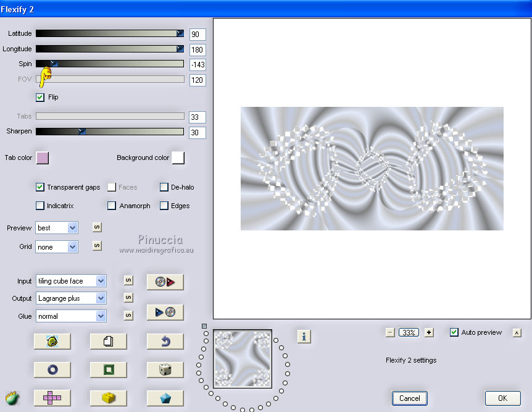The width and height of the screenshot is (532, 412).
Task: Click the S button beside Preview
Action: point(97,227)
